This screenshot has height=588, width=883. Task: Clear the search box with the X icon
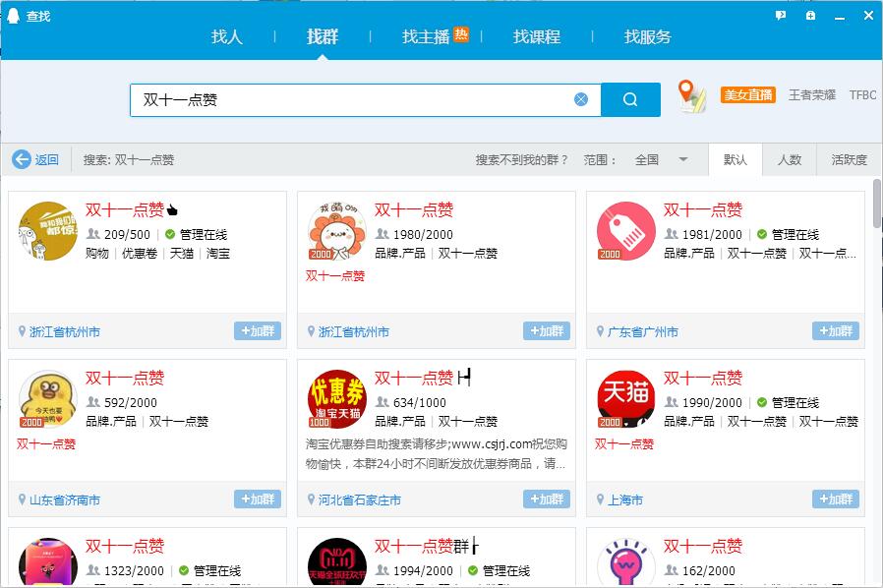pyautogui.click(x=579, y=98)
